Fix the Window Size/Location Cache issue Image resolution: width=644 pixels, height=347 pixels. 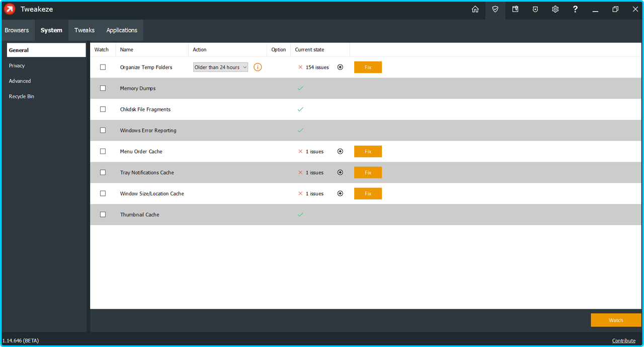368,193
